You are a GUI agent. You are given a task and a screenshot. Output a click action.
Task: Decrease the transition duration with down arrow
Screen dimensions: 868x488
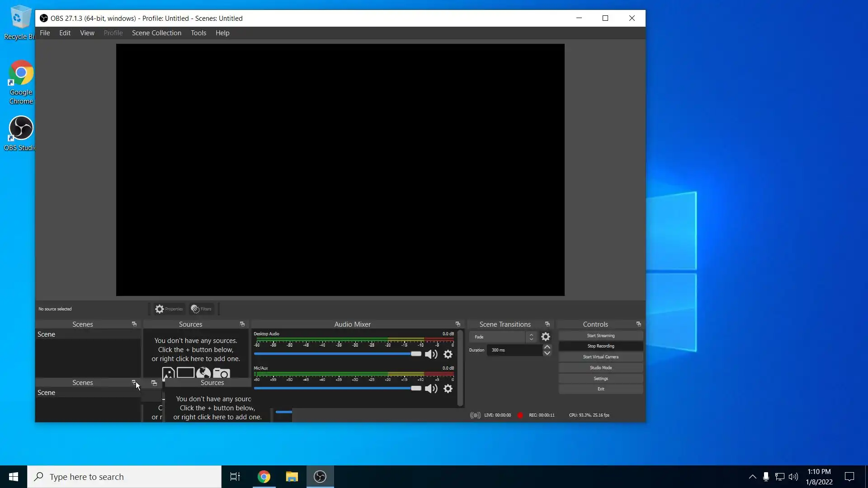click(x=547, y=353)
